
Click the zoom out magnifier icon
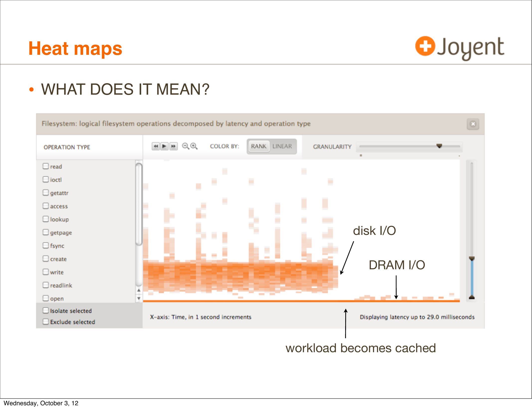(x=185, y=146)
